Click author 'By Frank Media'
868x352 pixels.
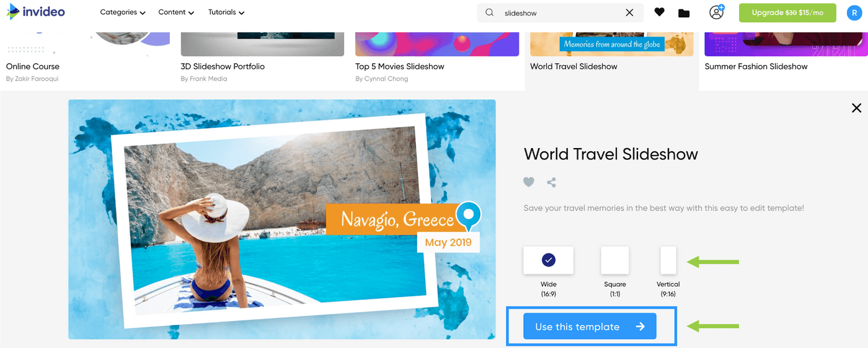pyautogui.click(x=204, y=79)
